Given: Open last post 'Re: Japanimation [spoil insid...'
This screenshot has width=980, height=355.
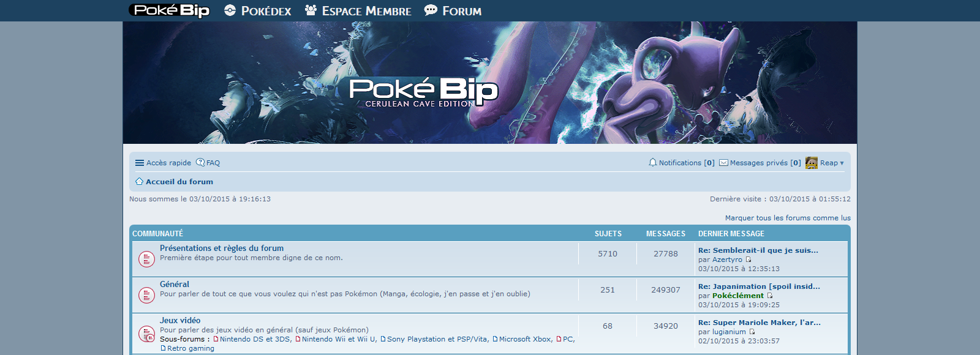Looking at the screenshot, I should 759,286.
